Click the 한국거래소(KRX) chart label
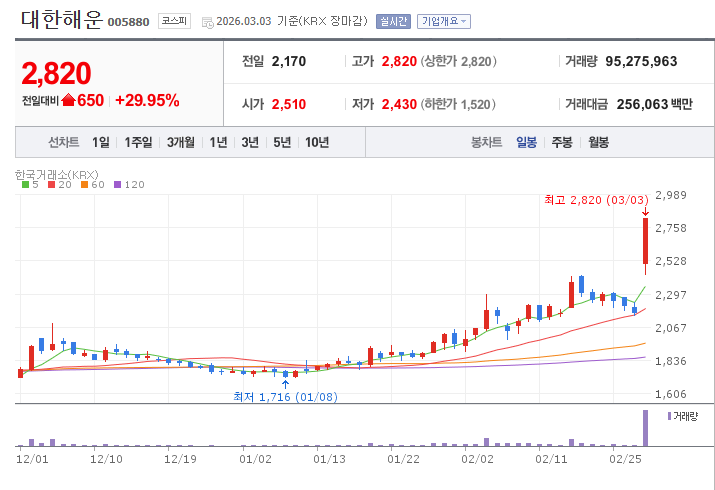The image size is (715, 490). tap(57, 175)
